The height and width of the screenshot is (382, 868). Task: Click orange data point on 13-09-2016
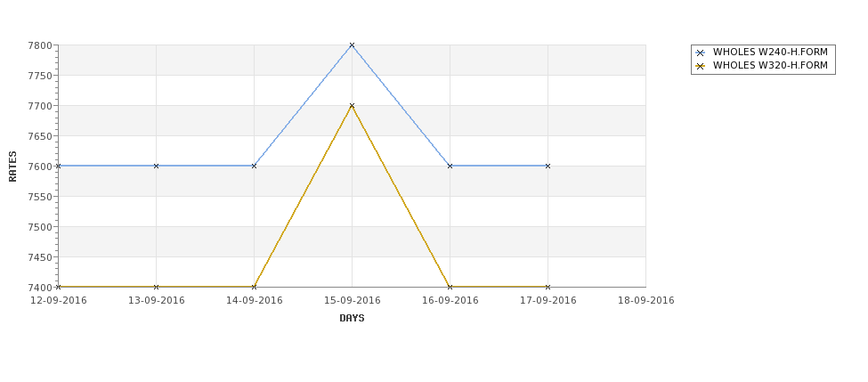pyautogui.click(x=156, y=287)
